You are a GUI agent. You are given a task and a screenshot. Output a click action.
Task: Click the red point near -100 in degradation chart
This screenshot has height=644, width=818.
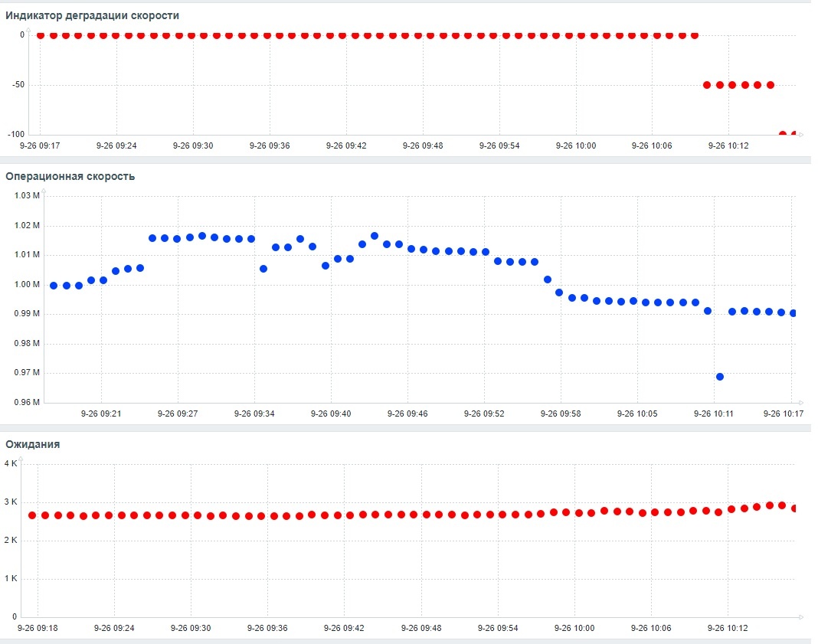tap(783, 132)
